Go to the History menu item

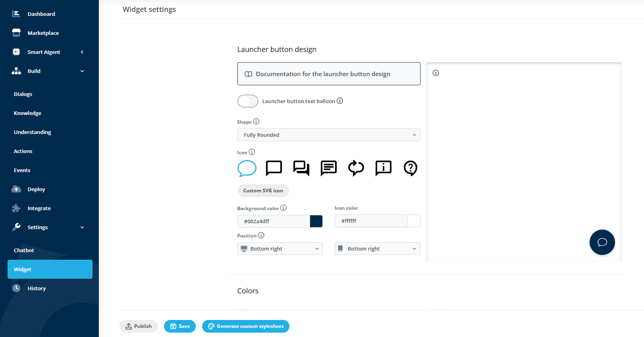[x=37, y=288]
